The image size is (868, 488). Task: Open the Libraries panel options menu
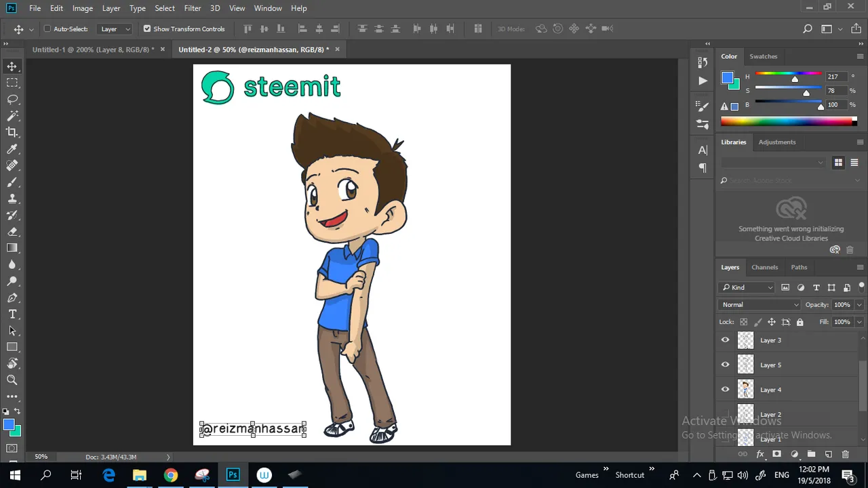point(860,142)
